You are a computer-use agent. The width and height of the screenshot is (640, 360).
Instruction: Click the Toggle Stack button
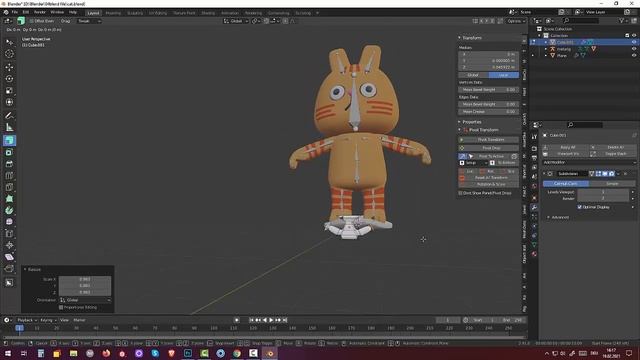613,153
